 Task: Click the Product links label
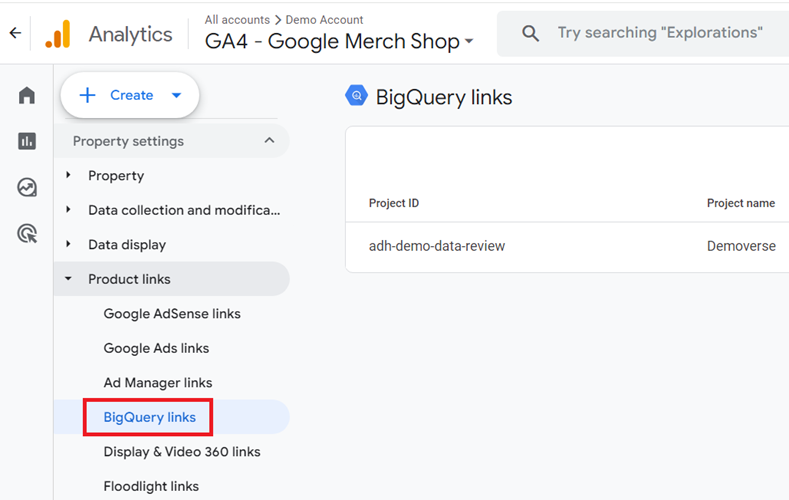click(129, 279)
